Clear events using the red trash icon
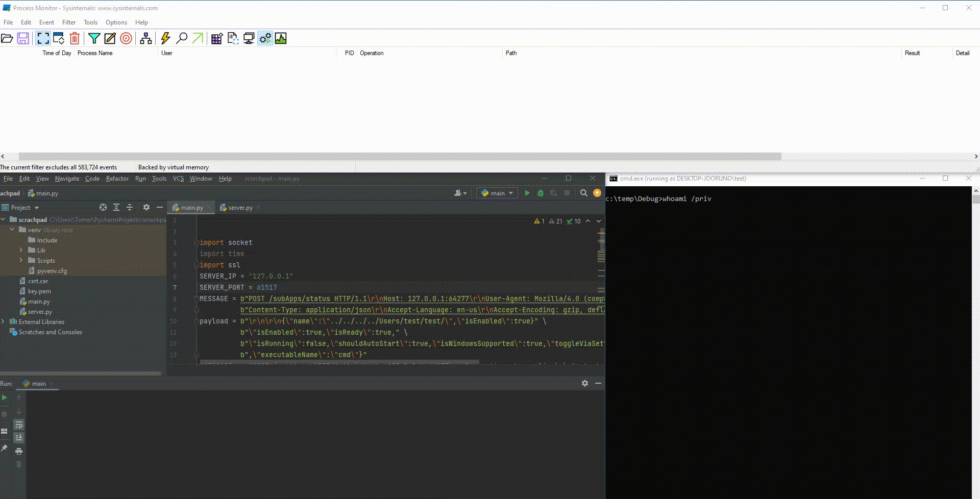This screenshot has width=980, height=499. pos(75,38)
